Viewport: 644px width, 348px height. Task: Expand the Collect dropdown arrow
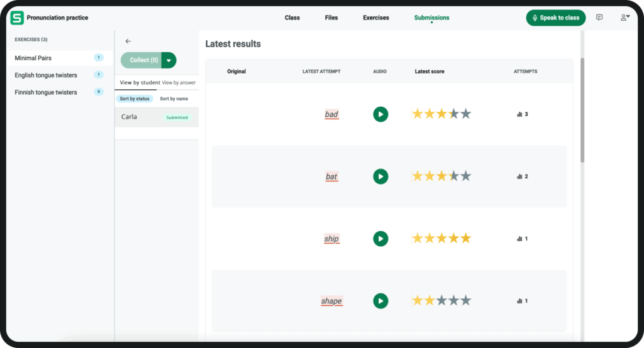[169, 60]
